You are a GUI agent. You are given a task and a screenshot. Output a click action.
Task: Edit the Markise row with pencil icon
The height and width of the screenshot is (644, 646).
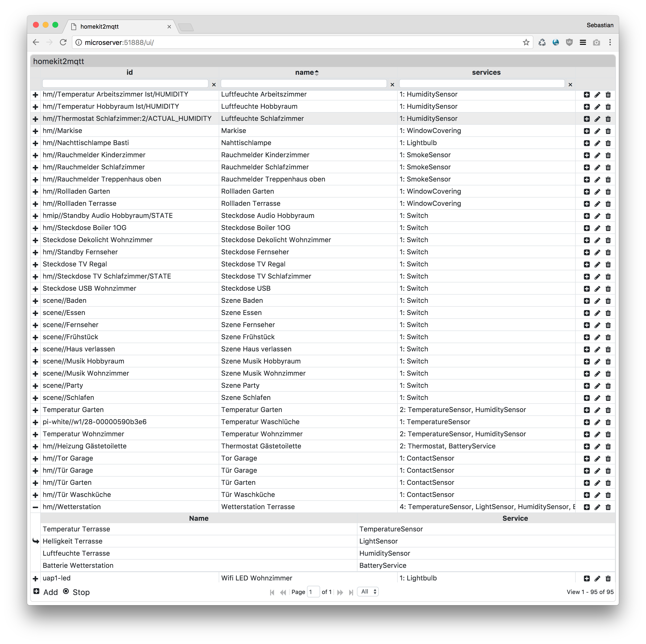click(597, 131)
